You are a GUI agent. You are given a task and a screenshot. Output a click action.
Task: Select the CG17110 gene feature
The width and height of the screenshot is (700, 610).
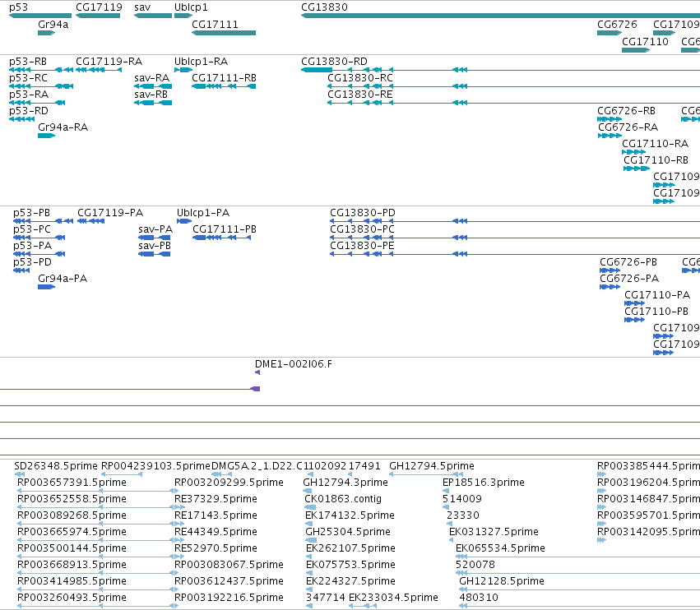click(x=636, y=50)
